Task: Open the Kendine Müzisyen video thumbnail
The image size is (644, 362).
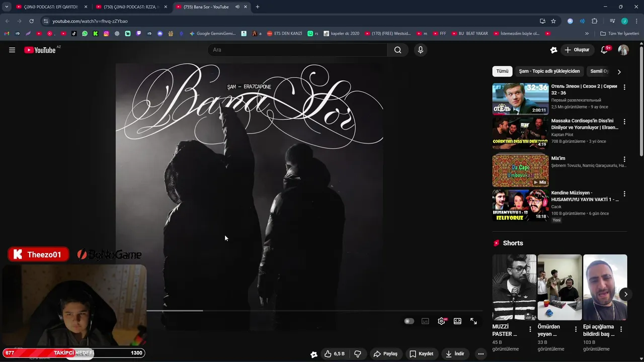Action: pos(520,205)
